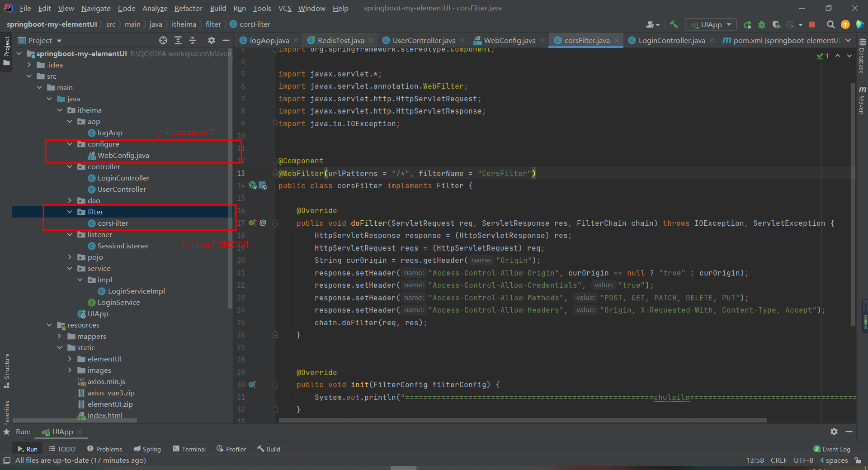868x470 pixels.
Task: Stop the running UIApp process
Action: pos(812,24)
